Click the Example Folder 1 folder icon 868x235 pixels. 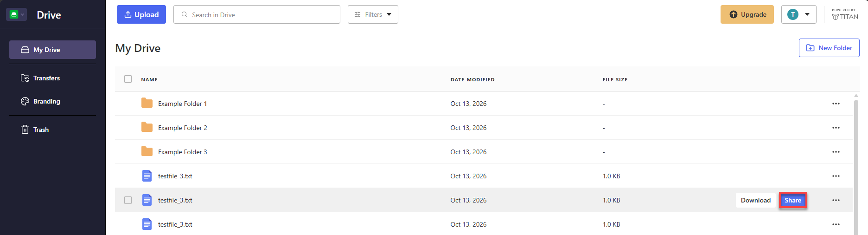[147, 103]
